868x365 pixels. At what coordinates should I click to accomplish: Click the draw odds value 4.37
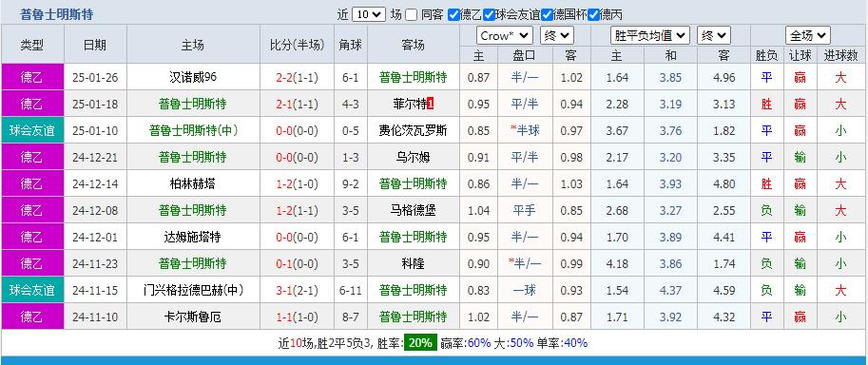coord(670,290)
